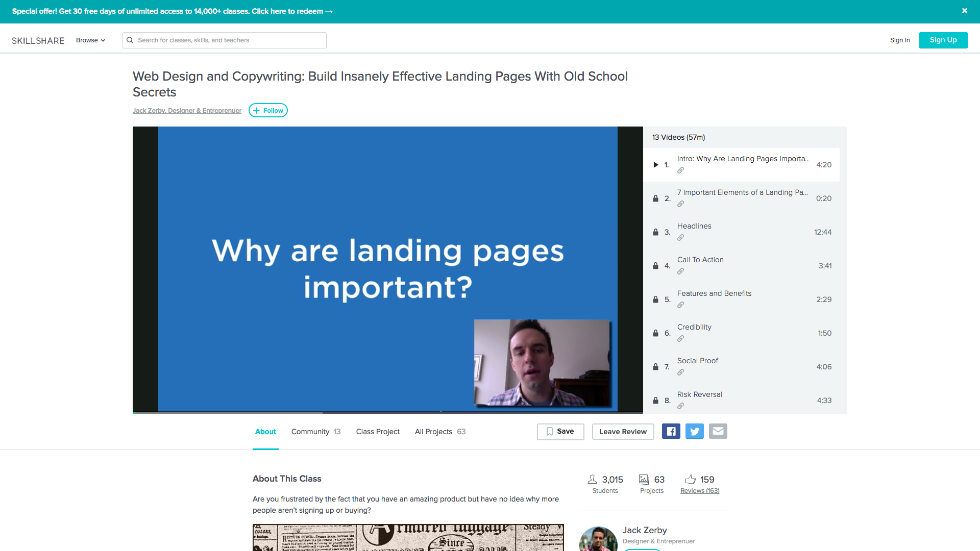This screenshot has height=551, width=980.
Task: Click attachment link icon under Call To Action
Action: point(680,271)
